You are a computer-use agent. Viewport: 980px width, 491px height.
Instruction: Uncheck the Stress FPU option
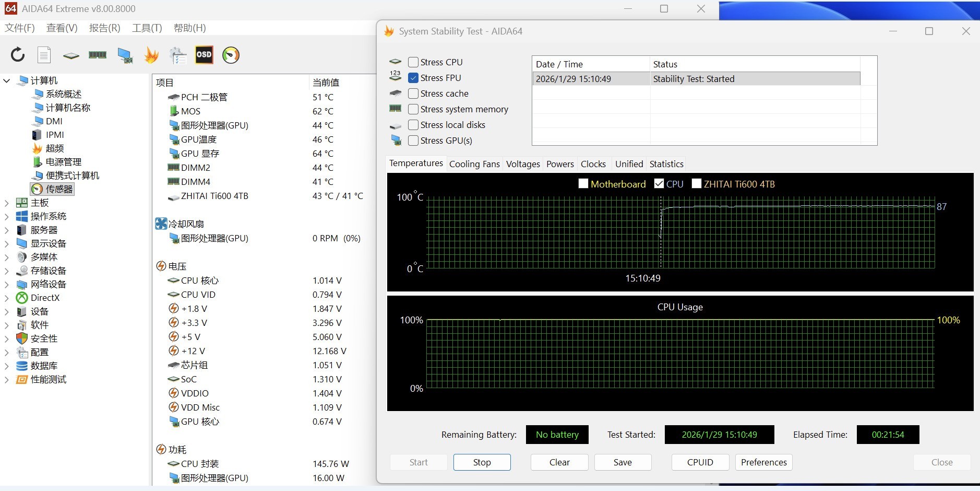click(413, 77)
